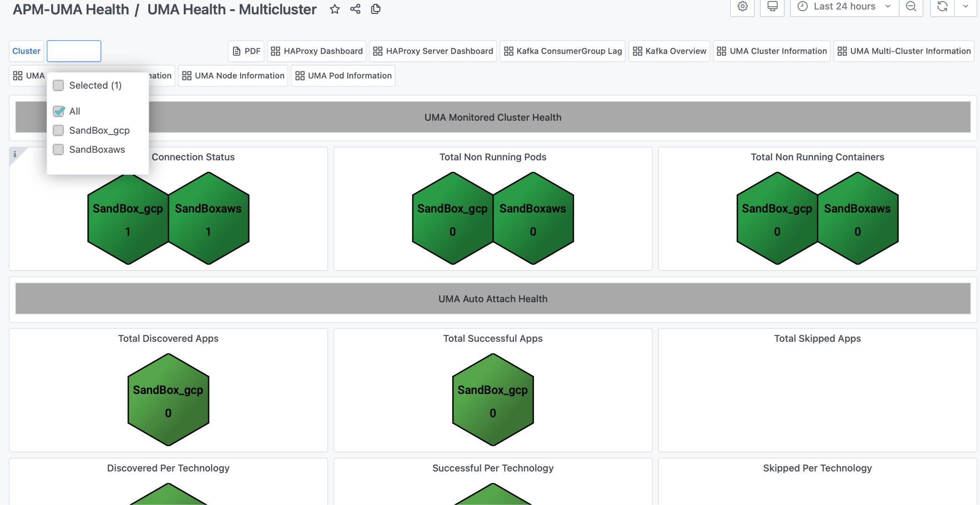Select the SandBoxaws Connection Status hexagon
The width and height of the screenshot is (980, 505).
(x=209, y=218)
